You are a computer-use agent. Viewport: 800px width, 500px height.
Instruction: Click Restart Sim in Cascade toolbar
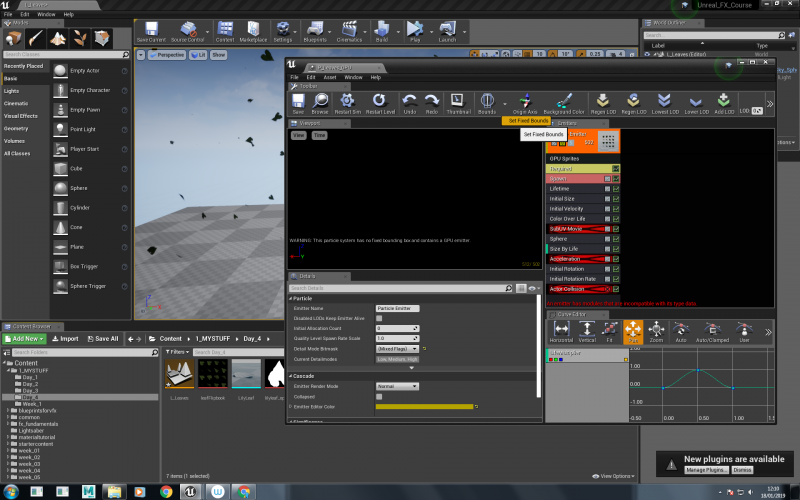click(347, 104)
